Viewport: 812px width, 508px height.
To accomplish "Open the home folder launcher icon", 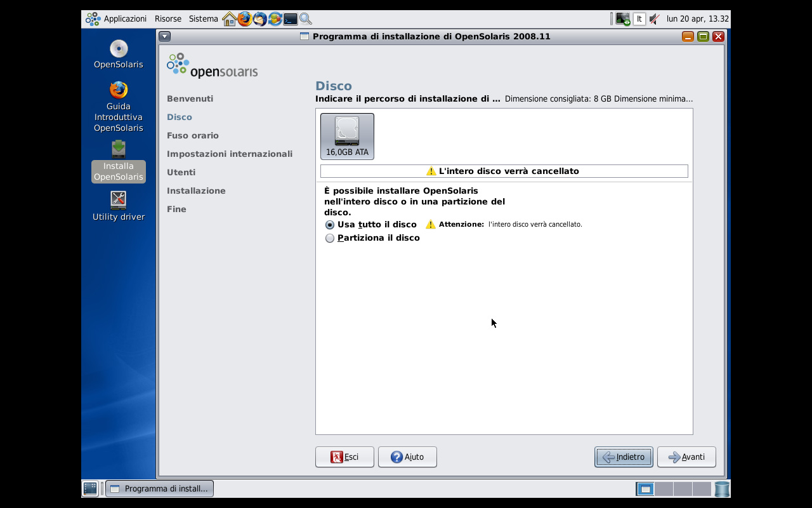I will (x=229, y=19).
